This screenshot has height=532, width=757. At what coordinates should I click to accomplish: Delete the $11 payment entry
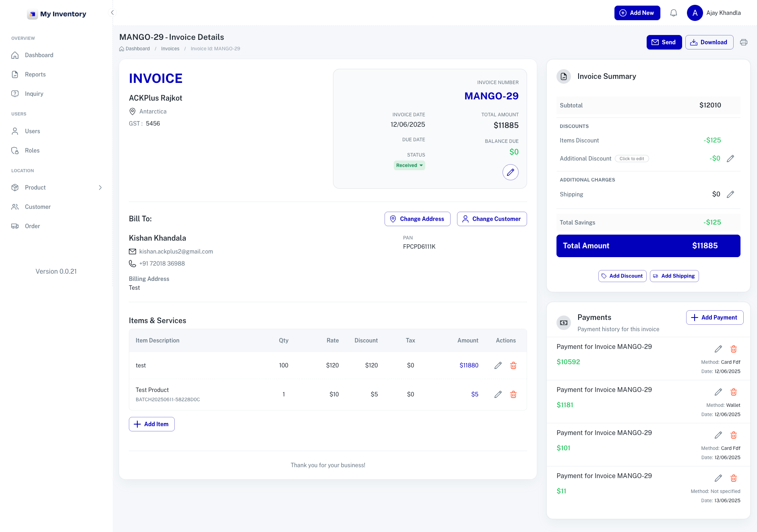coord(733,478)
